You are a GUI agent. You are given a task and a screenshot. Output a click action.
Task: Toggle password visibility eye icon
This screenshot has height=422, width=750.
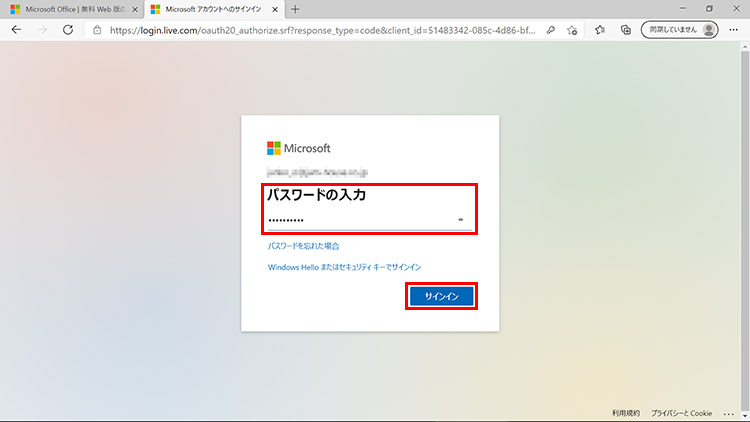coord(461,219)
